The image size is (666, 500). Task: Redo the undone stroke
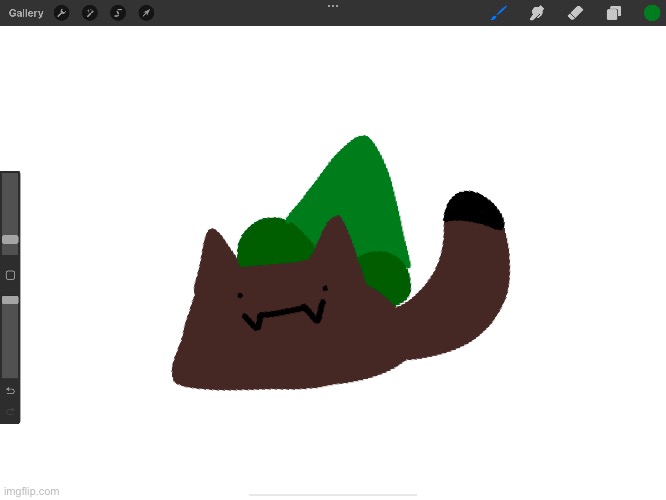tap(10, 411)
